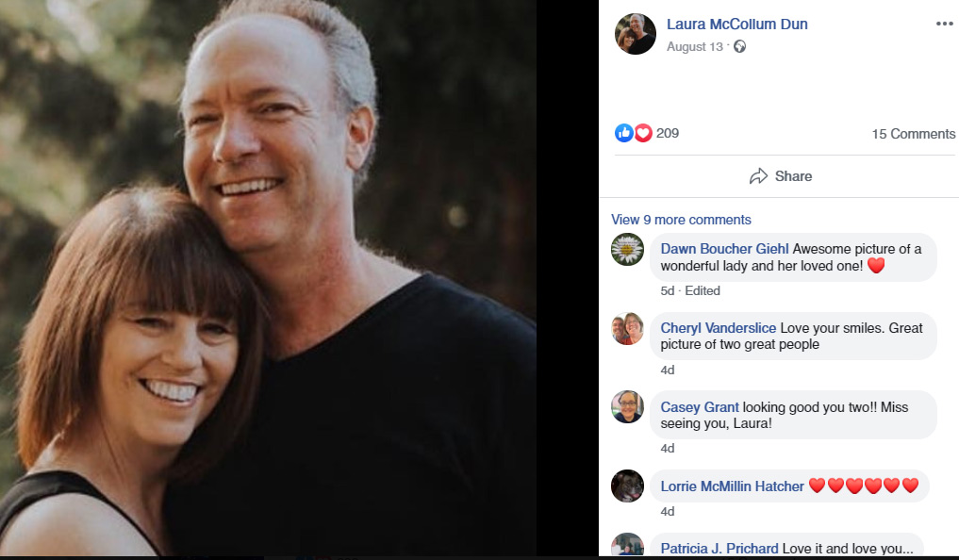
Task: Open Laura McCollum Dun's profile name link
Action: pyautogui.click(x=736, y=24)
